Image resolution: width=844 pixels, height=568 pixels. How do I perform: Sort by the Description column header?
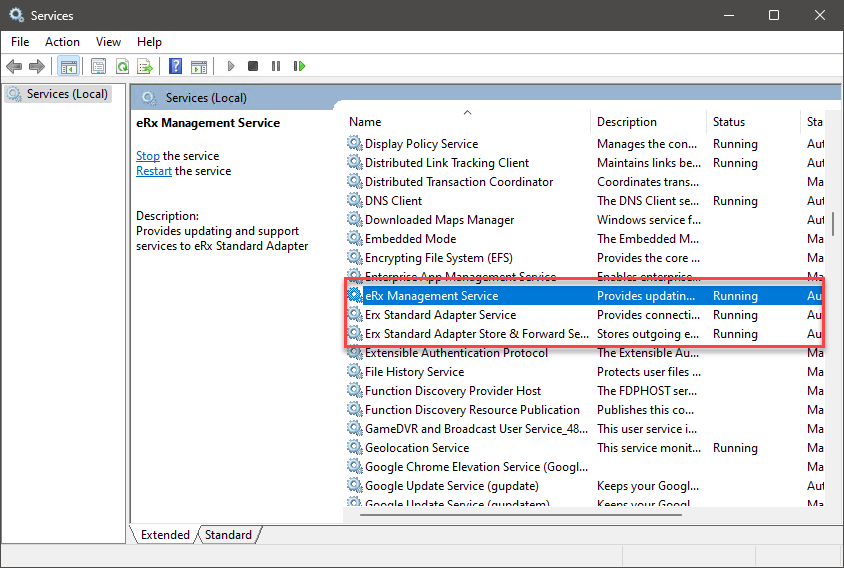(649, 122)
